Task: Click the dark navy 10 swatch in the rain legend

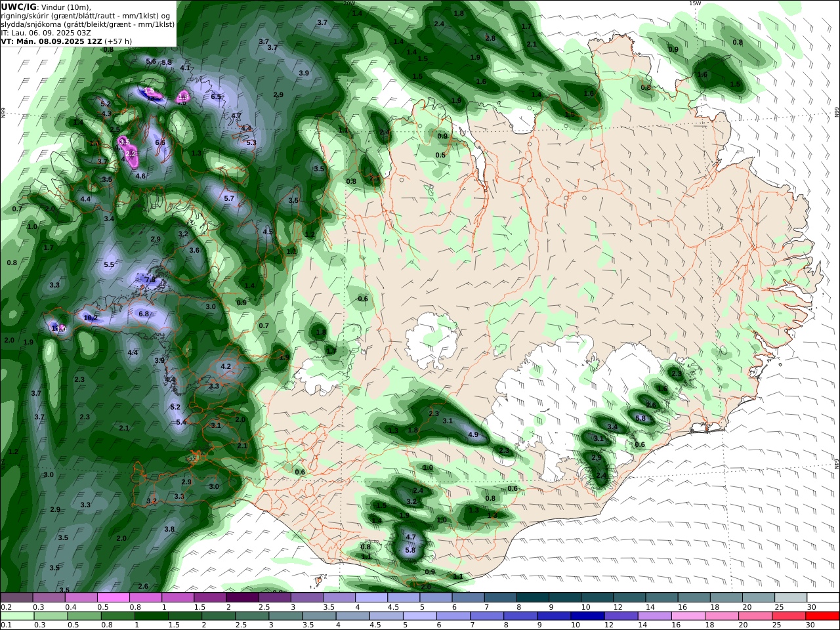Action: tap(587, 616)
